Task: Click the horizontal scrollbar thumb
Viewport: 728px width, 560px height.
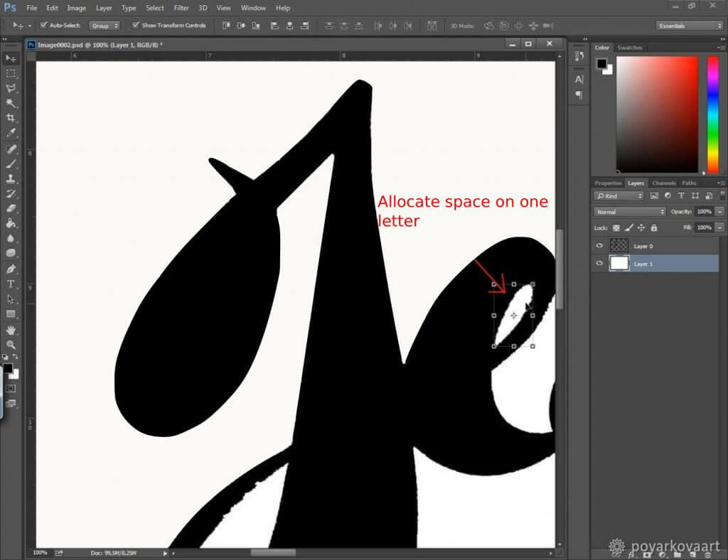Action: (273, 553)
